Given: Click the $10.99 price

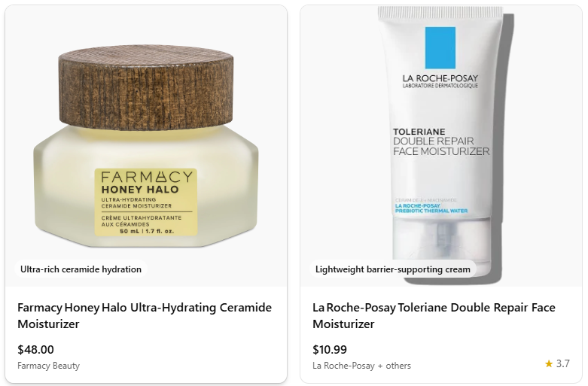Looking at the screenshot, I should [x=330, y=349].
